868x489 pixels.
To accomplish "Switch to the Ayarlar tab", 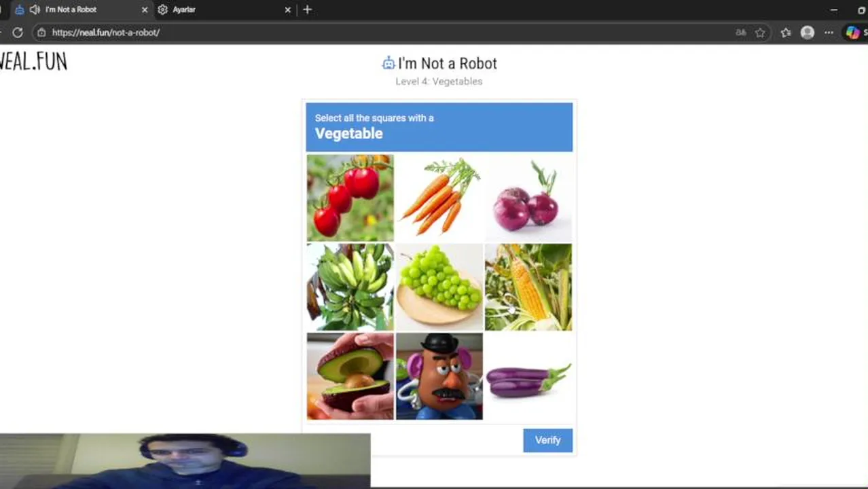I will click(224, 10).
